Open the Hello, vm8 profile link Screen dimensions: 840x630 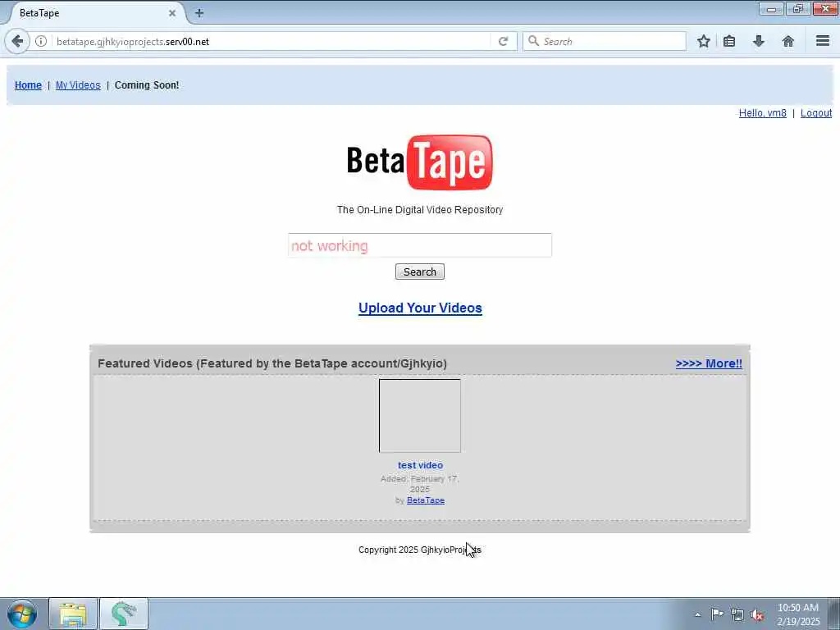point(762,113)
